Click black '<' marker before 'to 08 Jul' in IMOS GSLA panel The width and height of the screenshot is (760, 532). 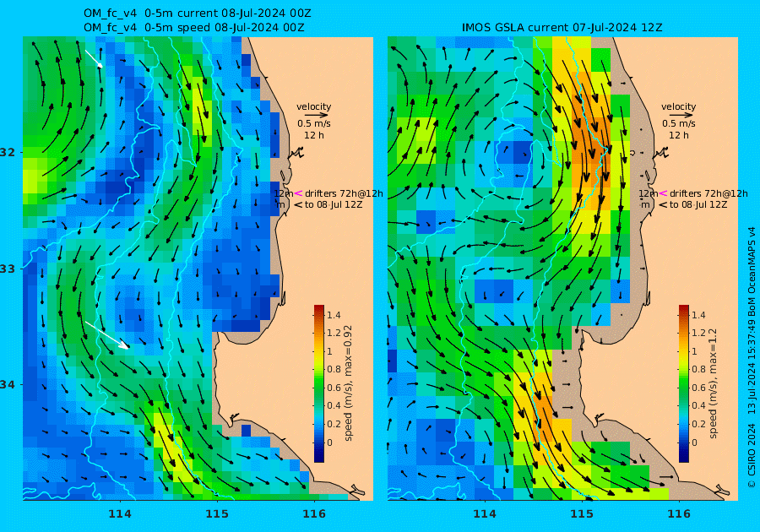click(x=663, y=205)
